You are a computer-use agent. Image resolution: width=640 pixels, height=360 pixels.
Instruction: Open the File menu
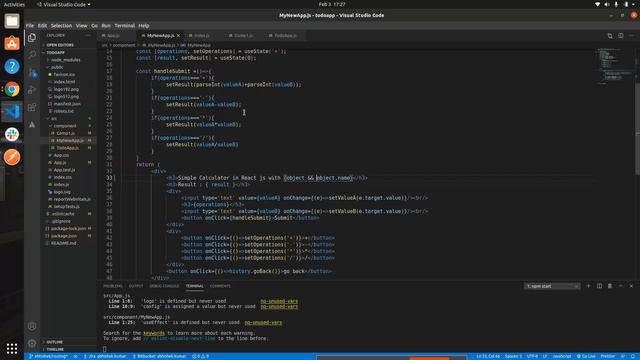tap(30, 26)
